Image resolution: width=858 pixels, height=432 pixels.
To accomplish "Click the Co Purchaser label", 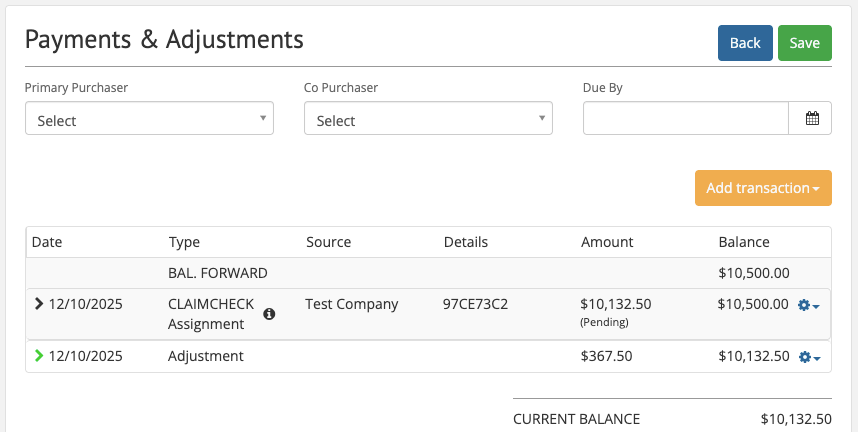I will [341, 88].
